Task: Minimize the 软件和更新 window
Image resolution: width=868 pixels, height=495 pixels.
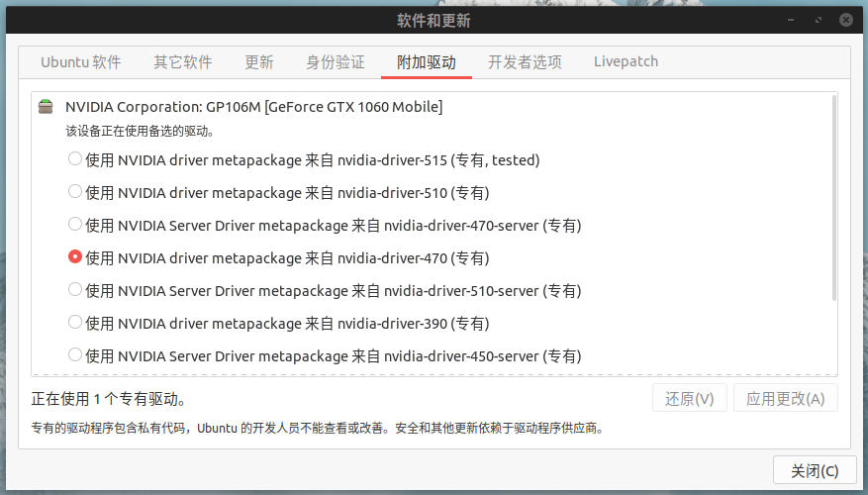Action: click(791, 20)
